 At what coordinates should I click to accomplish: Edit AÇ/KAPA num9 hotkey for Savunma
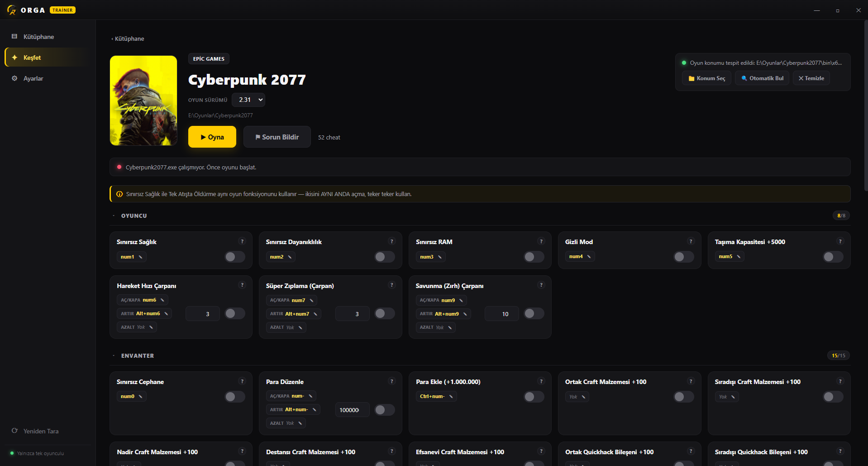tap(462, 300)
